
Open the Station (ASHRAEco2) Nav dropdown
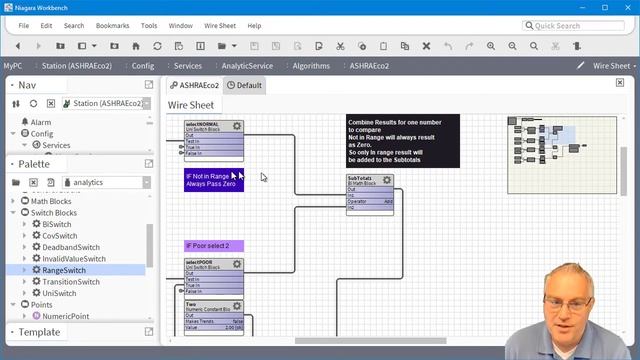coord(147,104)
